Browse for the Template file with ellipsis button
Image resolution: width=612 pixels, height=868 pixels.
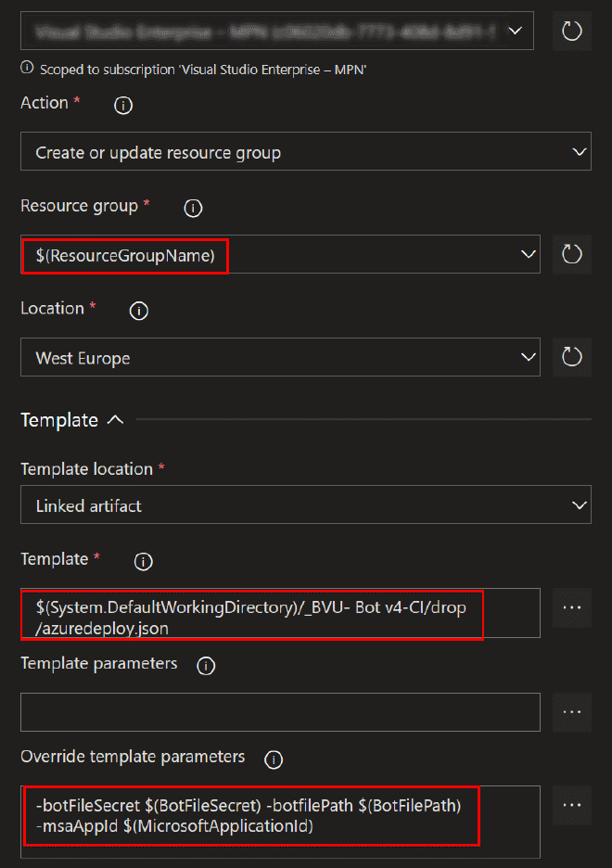coord(572,607)
